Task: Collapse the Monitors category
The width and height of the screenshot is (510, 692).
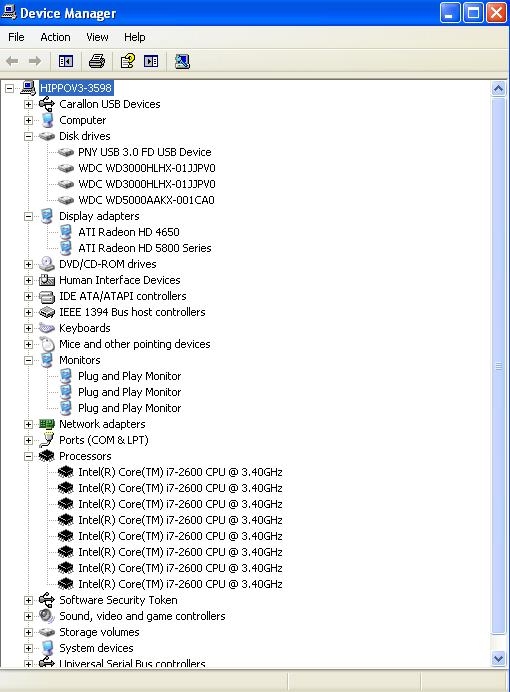Action: coord(28,361)
